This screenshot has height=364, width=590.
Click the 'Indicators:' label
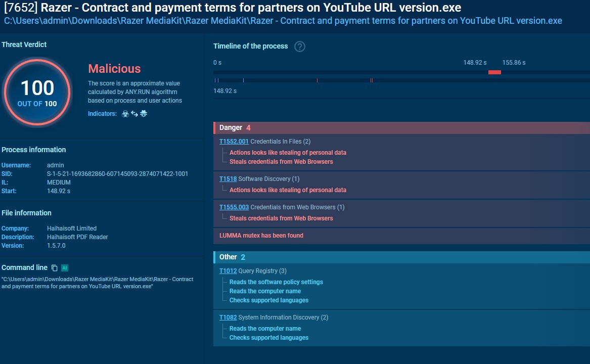click(102, 114)
